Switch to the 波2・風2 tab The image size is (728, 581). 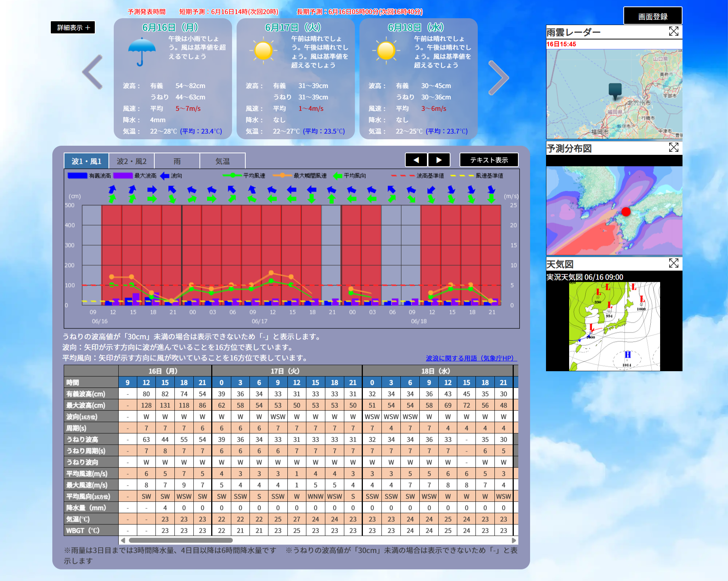coord(131,161)
